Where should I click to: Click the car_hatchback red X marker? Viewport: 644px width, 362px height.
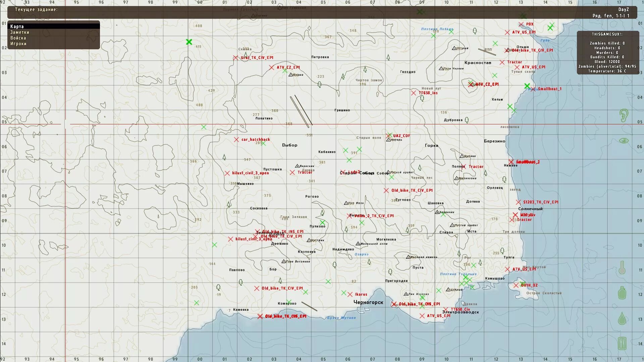click(236, 140)
